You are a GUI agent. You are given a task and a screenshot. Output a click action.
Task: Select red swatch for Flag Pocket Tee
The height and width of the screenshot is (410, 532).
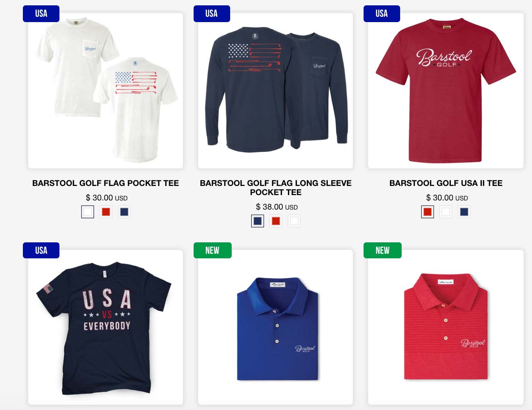pos(106,212)
